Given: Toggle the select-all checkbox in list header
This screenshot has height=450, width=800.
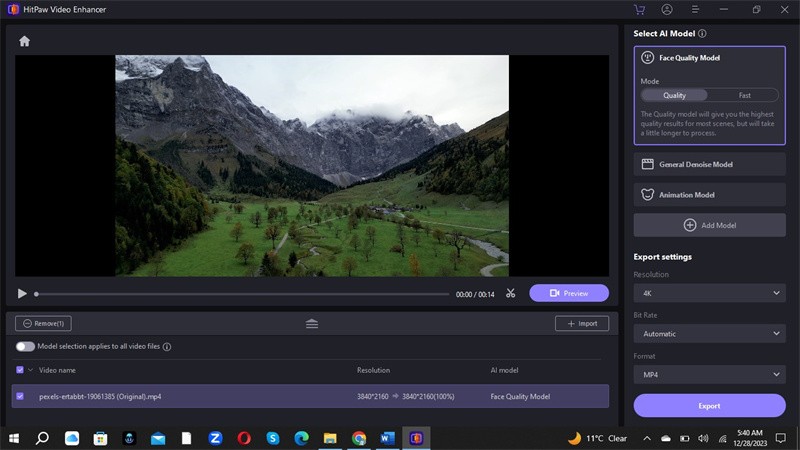Looking at the screenshot, I should tap(20, 370).
